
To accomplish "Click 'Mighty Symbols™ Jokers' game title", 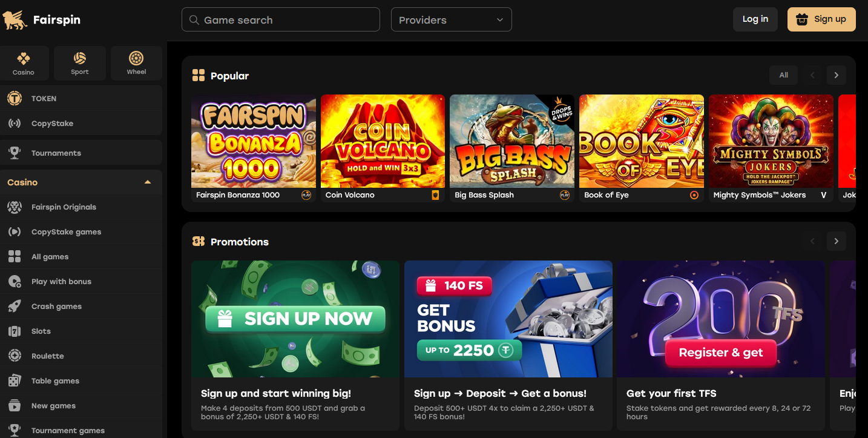I will 760,195.
